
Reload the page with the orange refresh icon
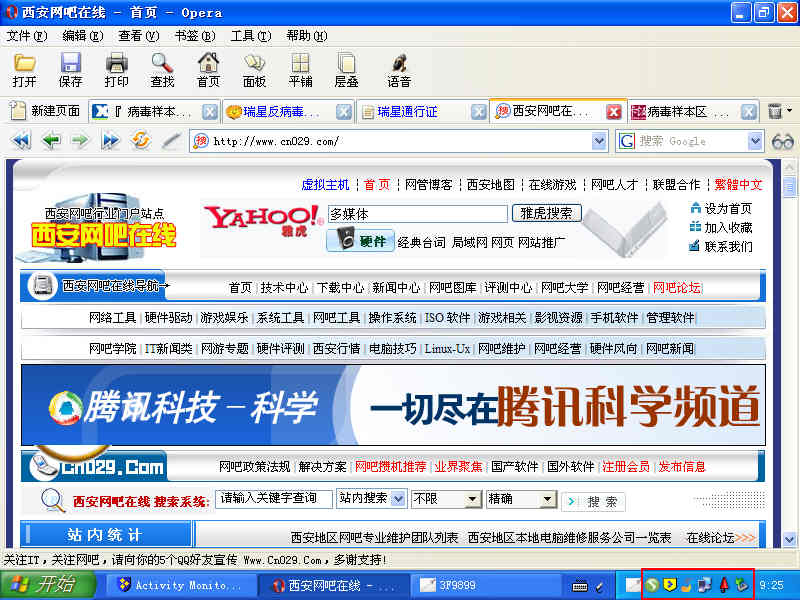click(x=140, y=140)
